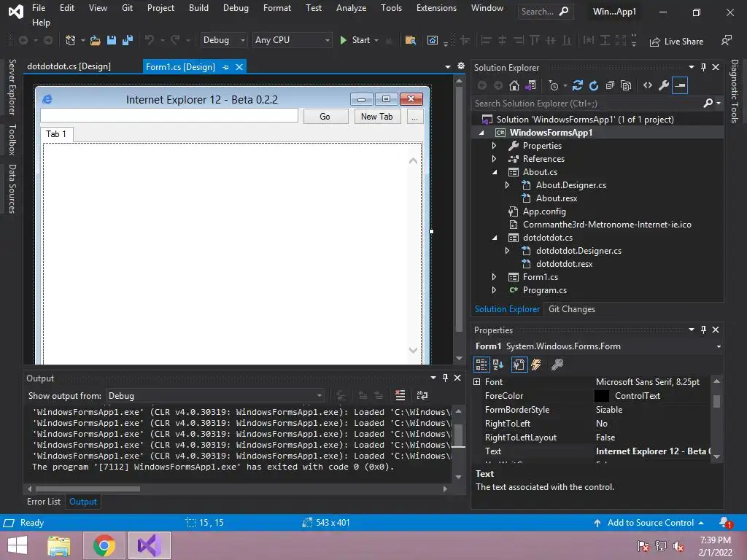Toggle pin on Form1.cs [Design] tab
Screen dimensions: 747x560
tap(226, 67)
